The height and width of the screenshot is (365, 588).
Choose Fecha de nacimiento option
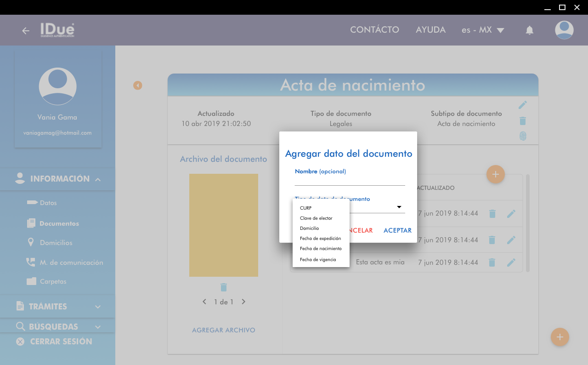(x=321, y=249)
